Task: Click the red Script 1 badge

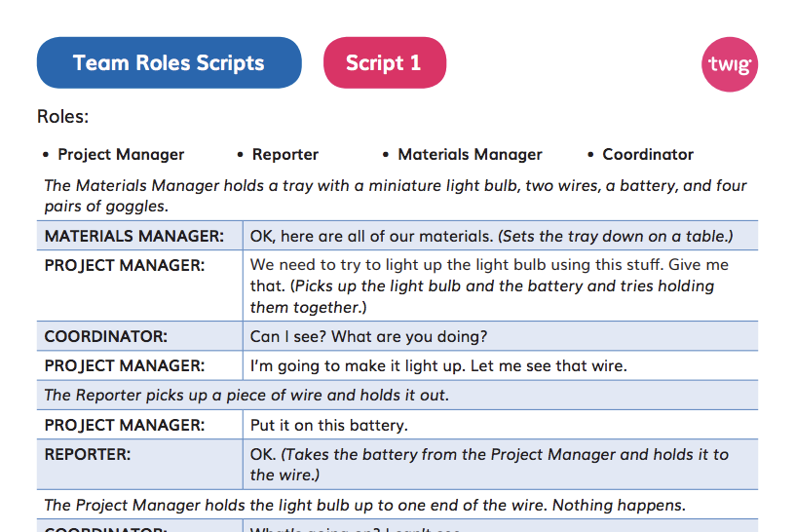Action: (385, 63)
